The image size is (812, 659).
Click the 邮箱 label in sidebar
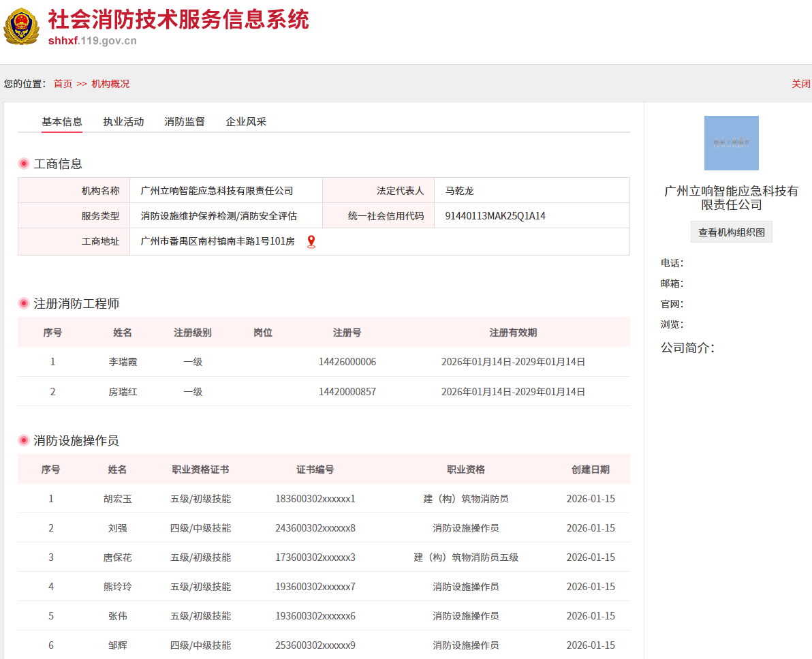point(672,283)
